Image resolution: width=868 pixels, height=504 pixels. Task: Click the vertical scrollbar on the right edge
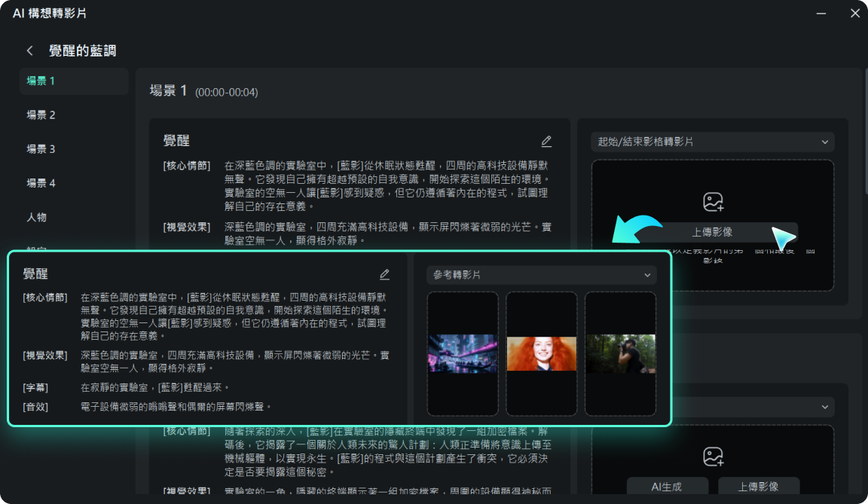[866, 131]
